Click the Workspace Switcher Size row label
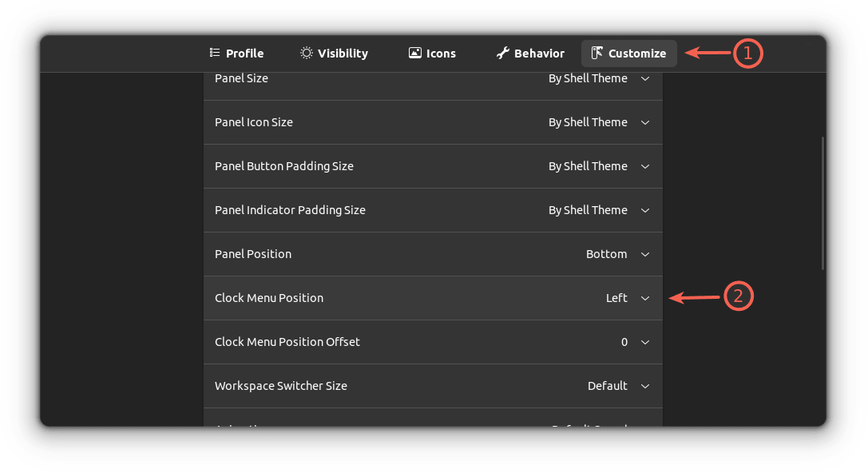This screenshot has width=868, height=473. 281,386
